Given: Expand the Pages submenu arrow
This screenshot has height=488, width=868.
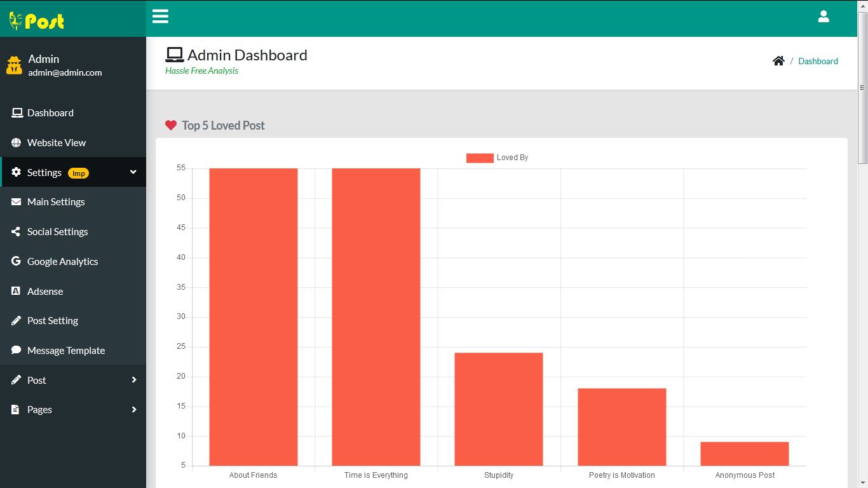Looking at the screenshot, I should 134,410.
